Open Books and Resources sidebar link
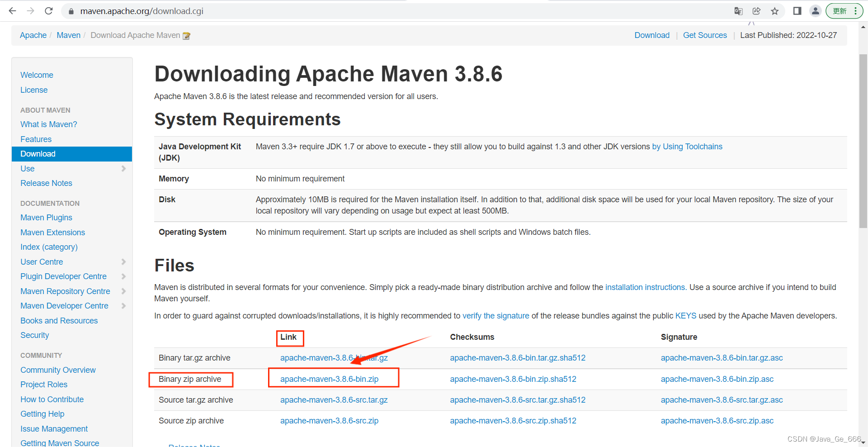Image resolution: width=868 pixels, height=447 pixels. pos(59,321)
